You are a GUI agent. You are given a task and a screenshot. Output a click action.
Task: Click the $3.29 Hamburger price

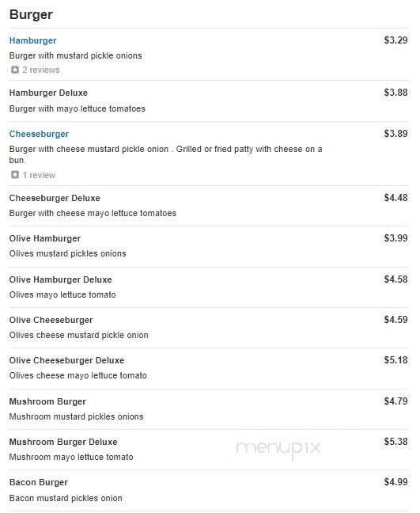click(395, 40)
